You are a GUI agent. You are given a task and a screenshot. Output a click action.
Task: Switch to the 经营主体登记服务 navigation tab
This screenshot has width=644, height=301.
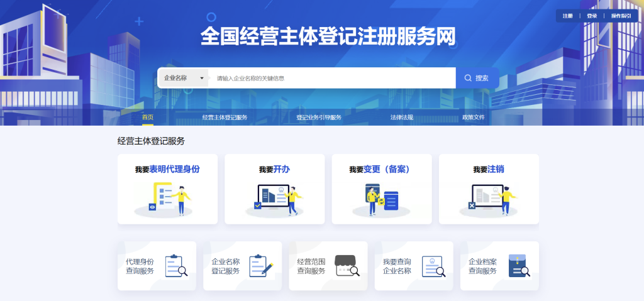pyautogui.click(x=225, y=118)
